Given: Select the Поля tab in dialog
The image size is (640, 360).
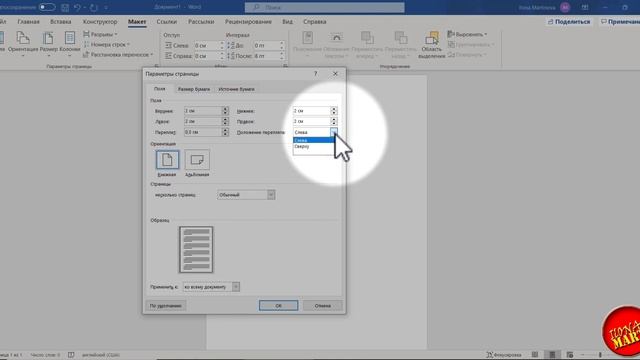Looking at the screenshot, I should click(160, 89).
